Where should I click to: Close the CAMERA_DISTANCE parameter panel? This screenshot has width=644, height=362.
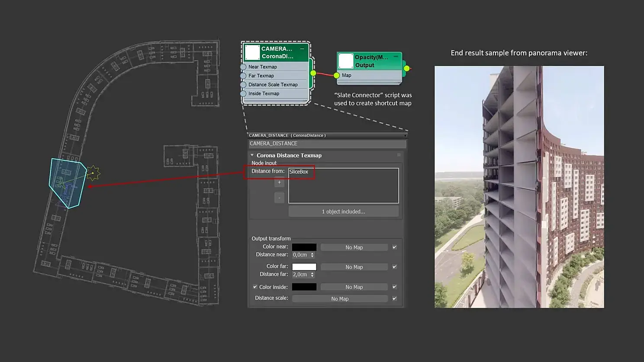[405, 135]
